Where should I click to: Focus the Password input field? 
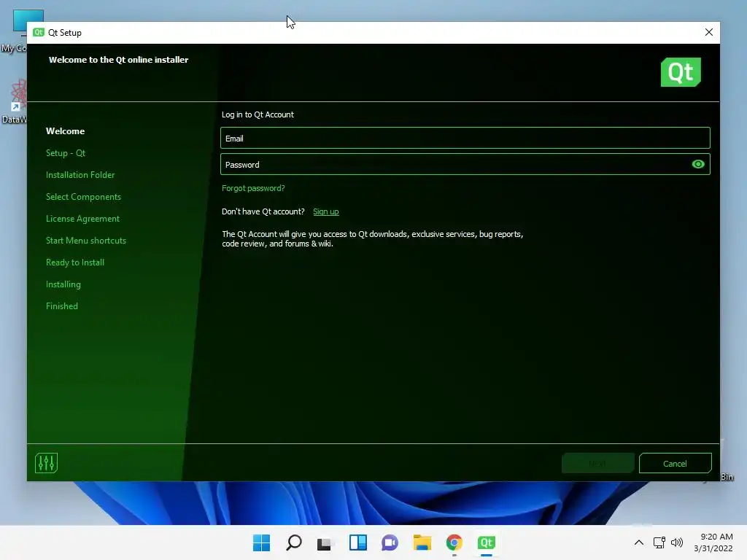tap(465, 164)
